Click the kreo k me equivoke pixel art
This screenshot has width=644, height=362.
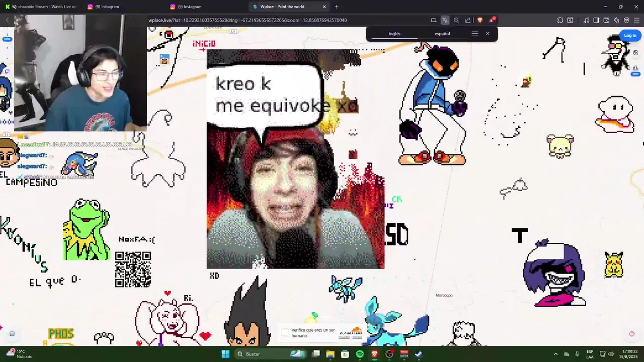(295, 159)
